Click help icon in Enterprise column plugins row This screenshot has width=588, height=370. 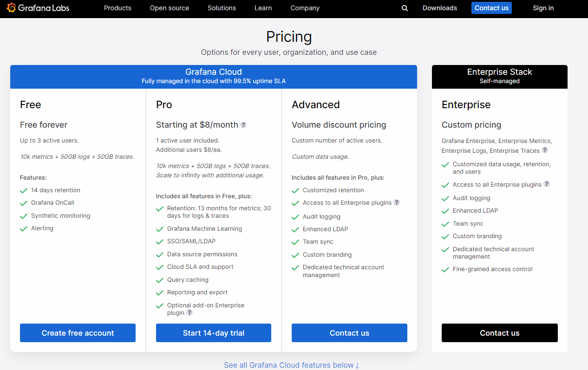tap(547, 184)
